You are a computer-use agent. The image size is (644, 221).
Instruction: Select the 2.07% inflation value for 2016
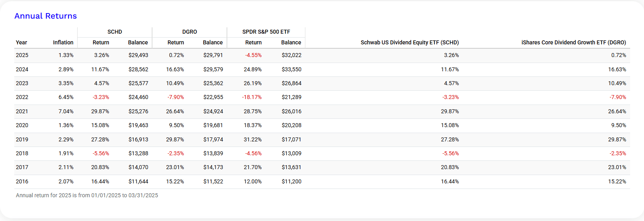66,181
